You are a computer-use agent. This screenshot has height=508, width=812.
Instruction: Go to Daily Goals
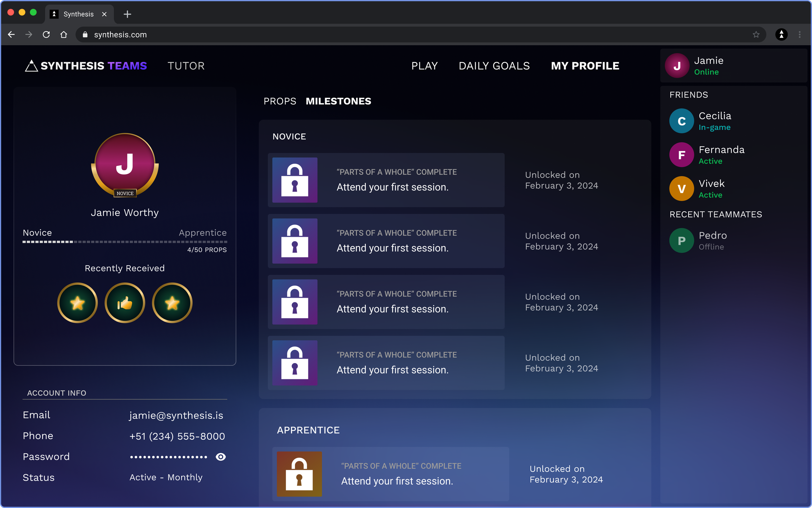pos(494,66)
